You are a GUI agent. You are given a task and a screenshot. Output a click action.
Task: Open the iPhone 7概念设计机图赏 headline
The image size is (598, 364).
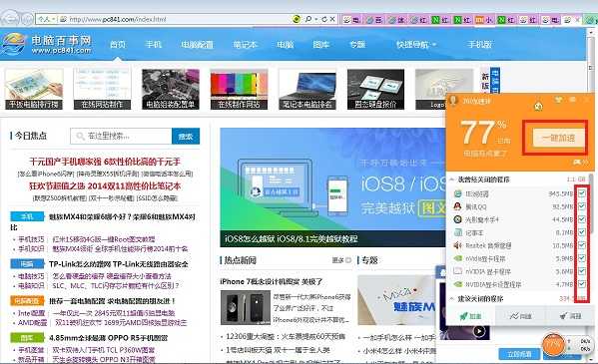(272, 282)
